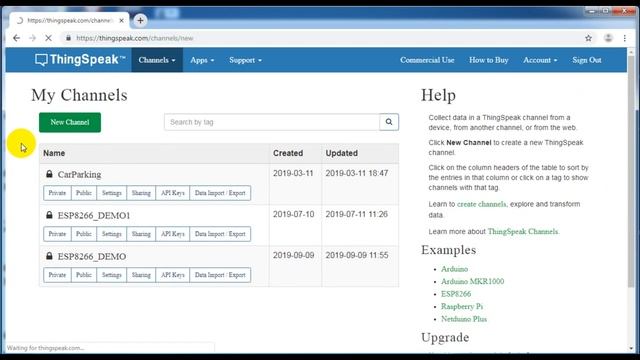Open Private view for CarParking
Screen dimensions: 640x360
57,193
